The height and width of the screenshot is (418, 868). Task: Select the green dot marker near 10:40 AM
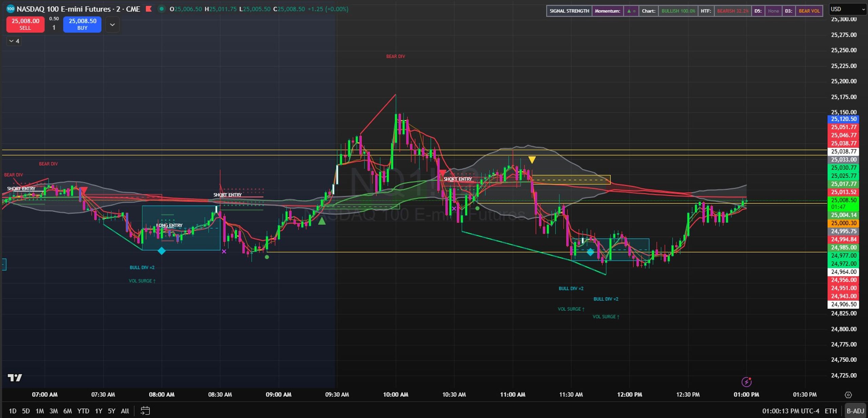pyautogui.click(x=477, y=208)
